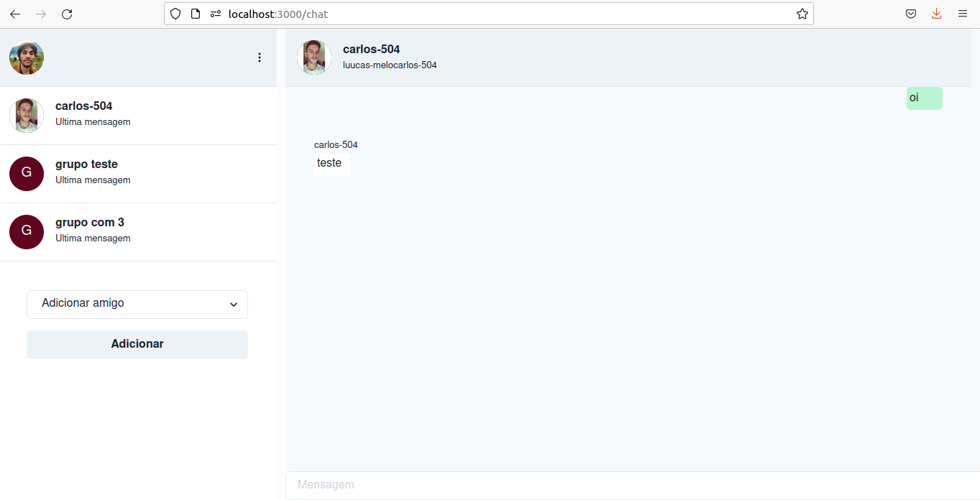The height and width of the screenshot is (500, 980).
Task: Open the three-dot menu in the sidebar
Action: coord(260,57)
